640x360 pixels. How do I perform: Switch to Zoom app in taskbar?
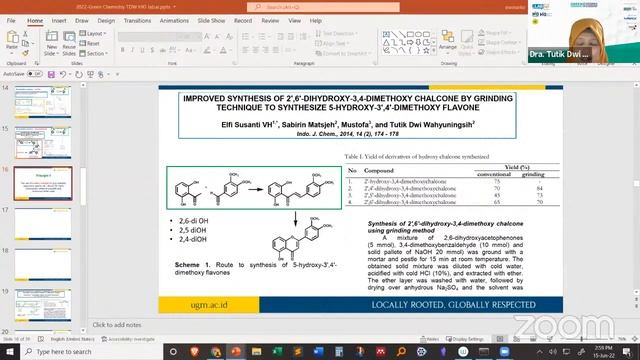click(504, 351)
